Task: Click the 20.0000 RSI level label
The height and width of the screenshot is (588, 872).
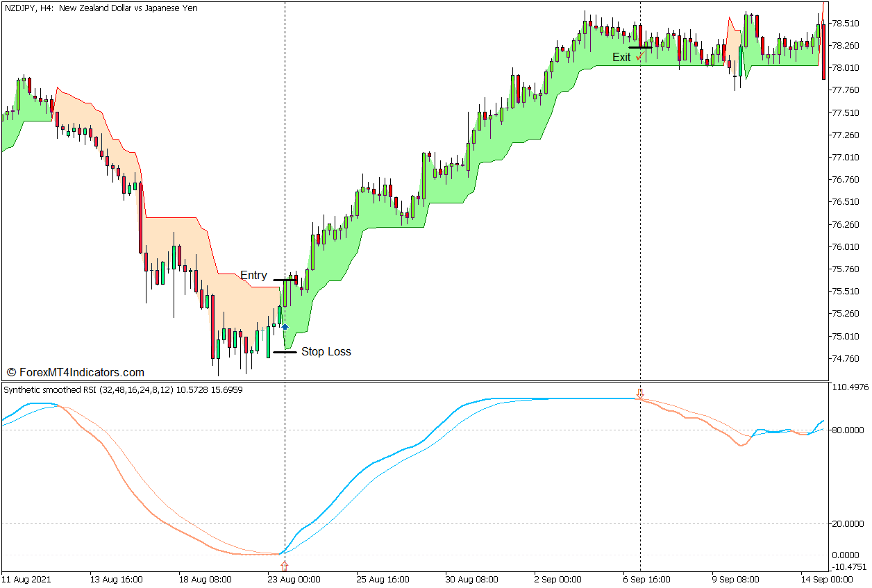Action: click(x=847, y=524)
